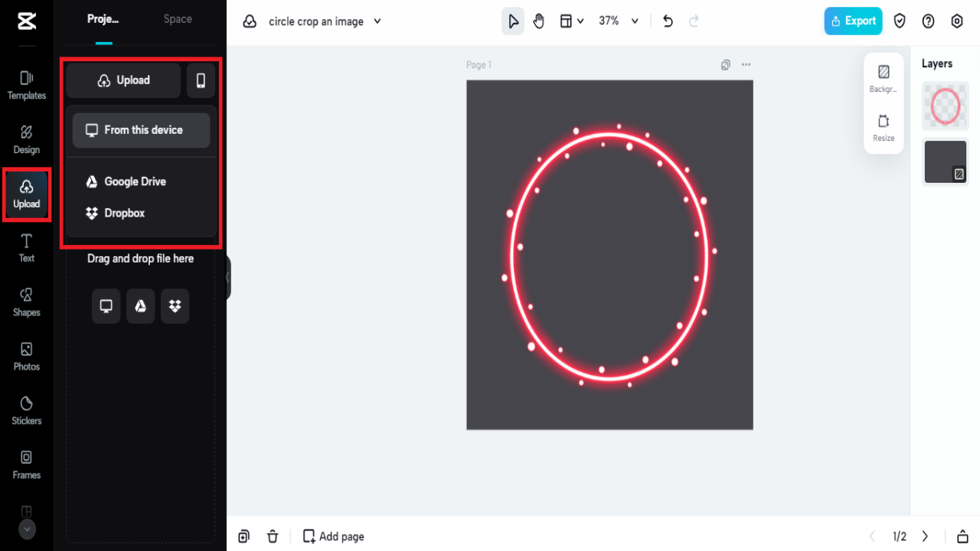Open the Text panel
The width and height of the screenshot is (980, 551).
(26, 249)
